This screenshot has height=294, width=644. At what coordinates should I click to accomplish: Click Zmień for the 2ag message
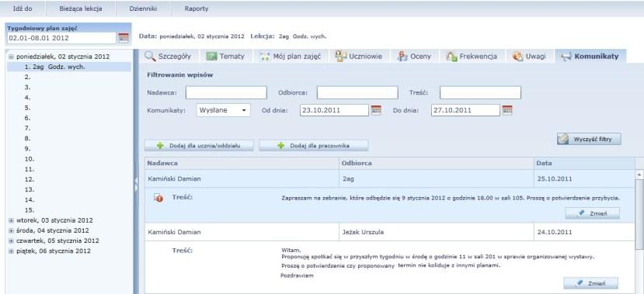click(592, 213)
